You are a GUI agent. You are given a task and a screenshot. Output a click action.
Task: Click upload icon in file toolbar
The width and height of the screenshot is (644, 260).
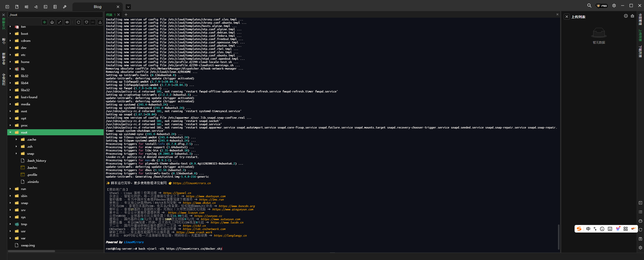[100, 22]
